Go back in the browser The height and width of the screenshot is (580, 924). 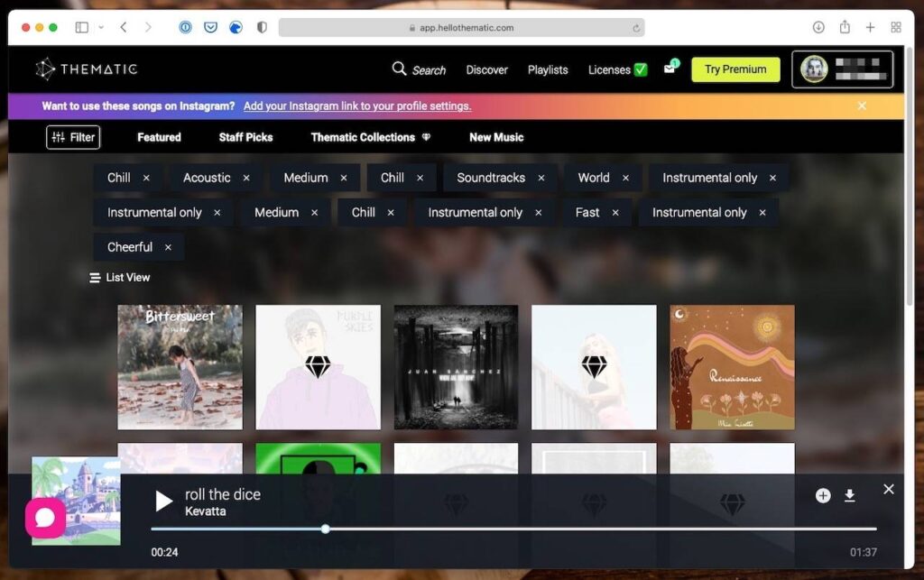coord(123,27)
